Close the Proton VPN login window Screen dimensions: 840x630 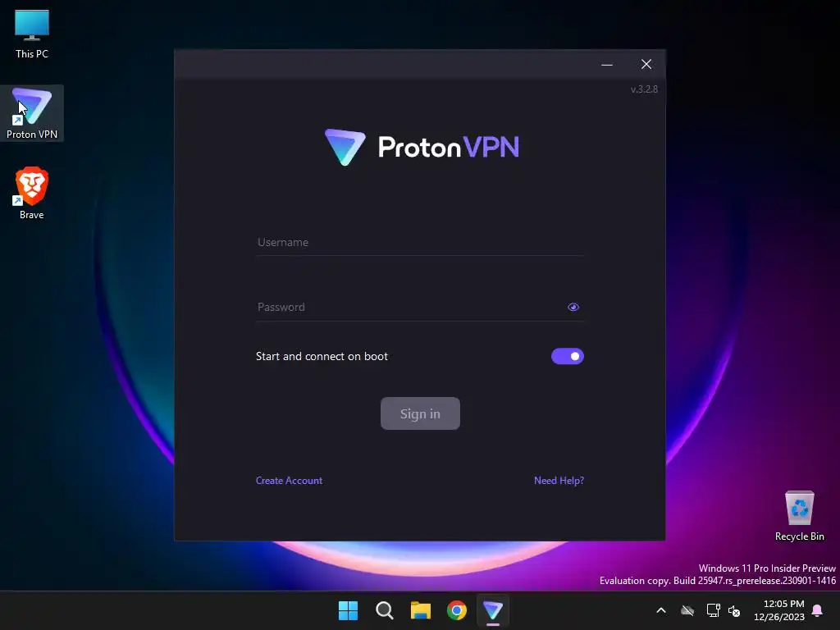pyautogui.click(x=646, y=65)
